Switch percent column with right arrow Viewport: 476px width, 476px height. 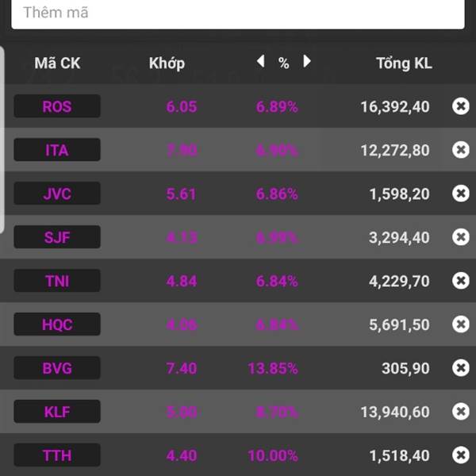click(307, 61)
